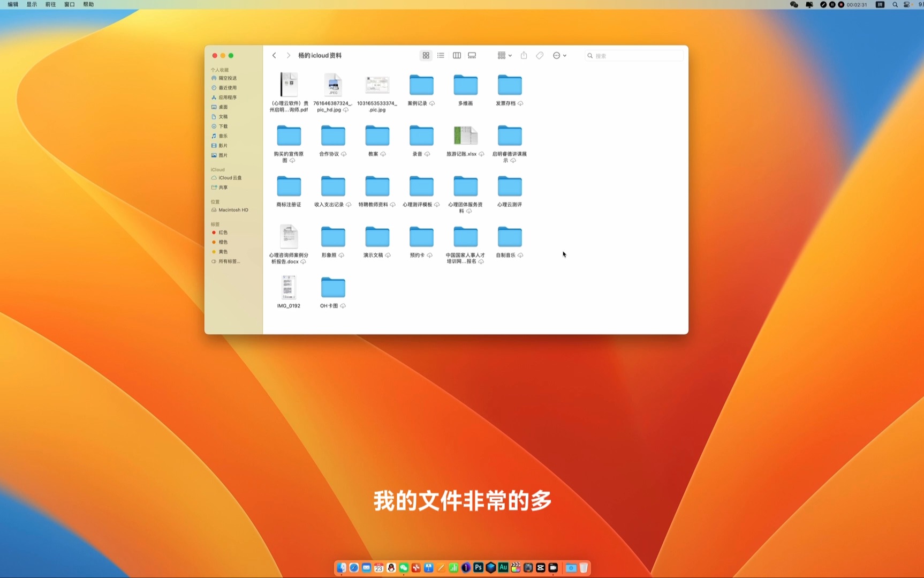Select the 商标注册证 folder
The height and width of the screenshot is (578, 924).
[x=289, y=186]
